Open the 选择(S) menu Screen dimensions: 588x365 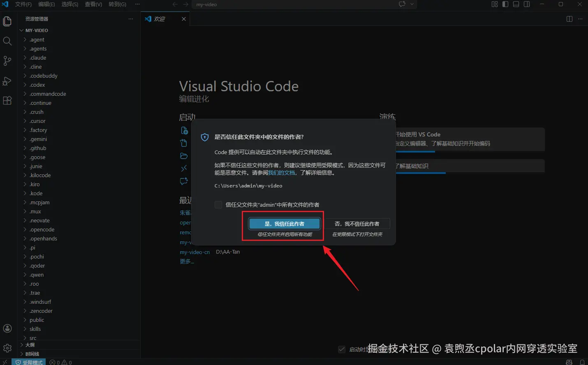[x=70, y=4]
